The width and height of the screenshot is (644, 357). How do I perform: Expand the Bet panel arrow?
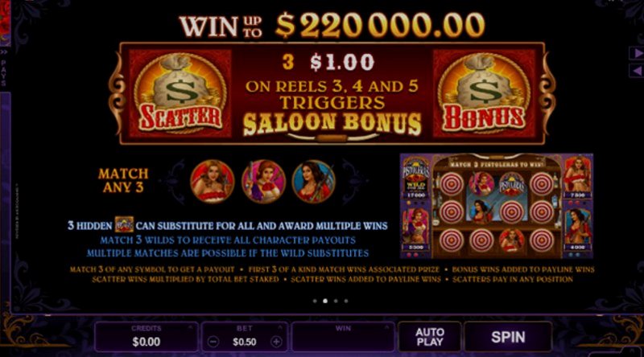[x=280, y=327]
